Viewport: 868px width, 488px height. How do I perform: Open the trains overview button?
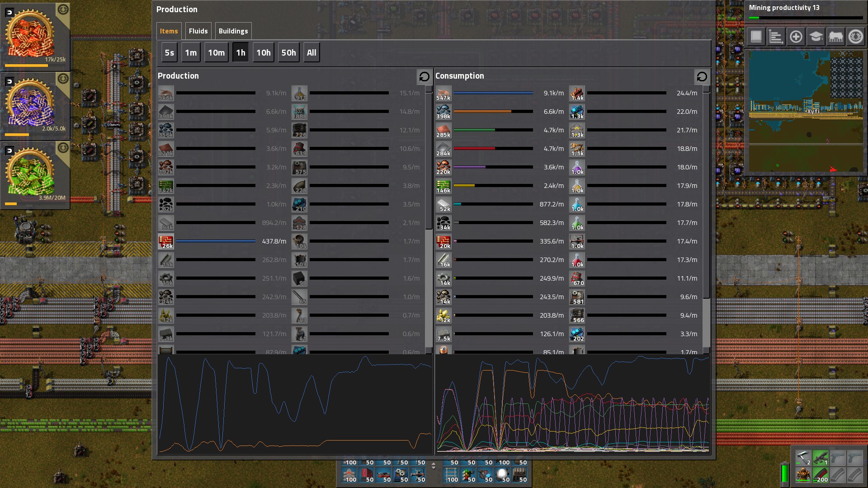click(835, 37)
